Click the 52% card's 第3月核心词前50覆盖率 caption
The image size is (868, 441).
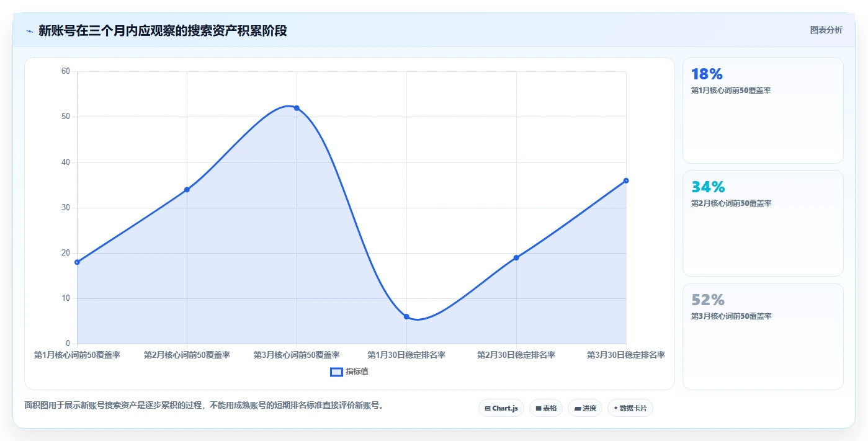[731, 316]
